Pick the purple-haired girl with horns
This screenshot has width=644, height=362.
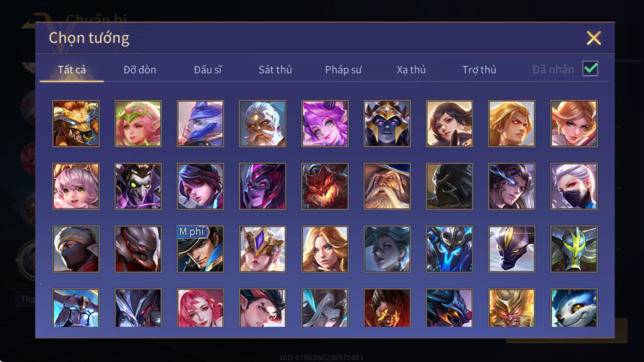click(x=325, y=124)
